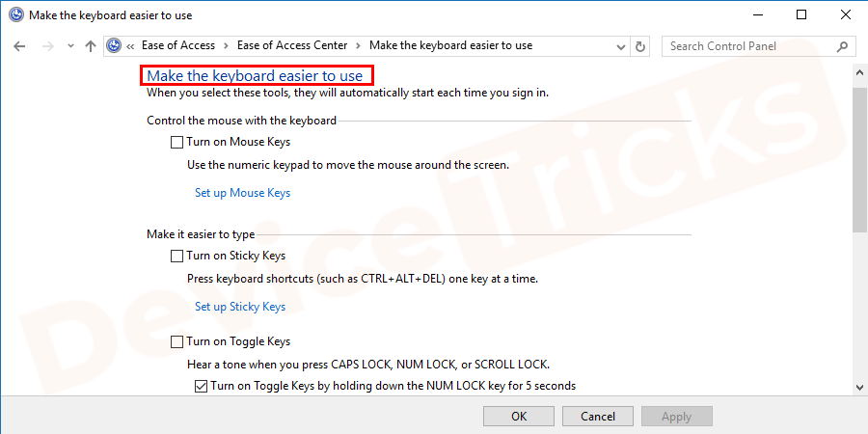Expand the chevron after Ease of Access breadcrumb
This screenshot has height=434, width=868.
[x=226, y=46]
